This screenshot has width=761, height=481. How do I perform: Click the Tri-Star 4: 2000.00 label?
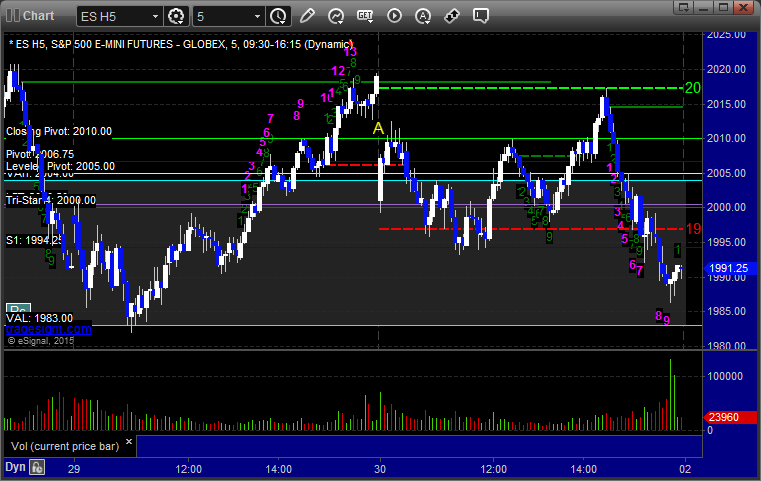point(50,200)
